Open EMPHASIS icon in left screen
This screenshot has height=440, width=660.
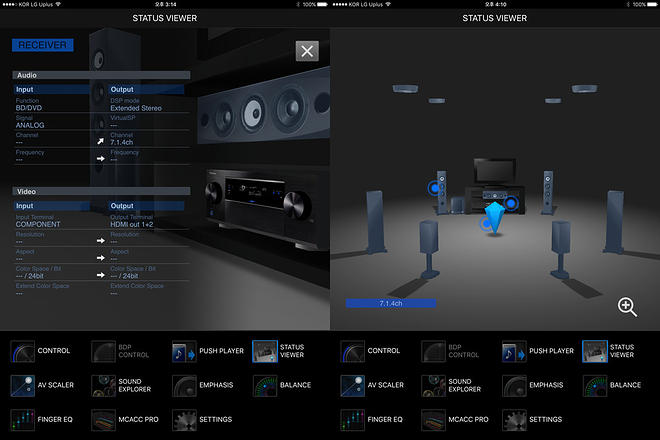(x=184, y=386)
